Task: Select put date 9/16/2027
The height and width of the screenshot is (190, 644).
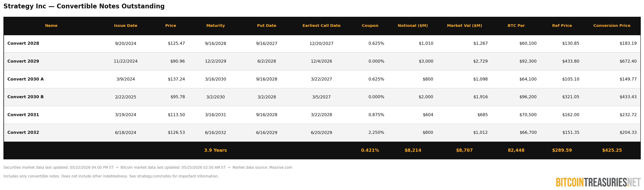Action: pos(267,44)
